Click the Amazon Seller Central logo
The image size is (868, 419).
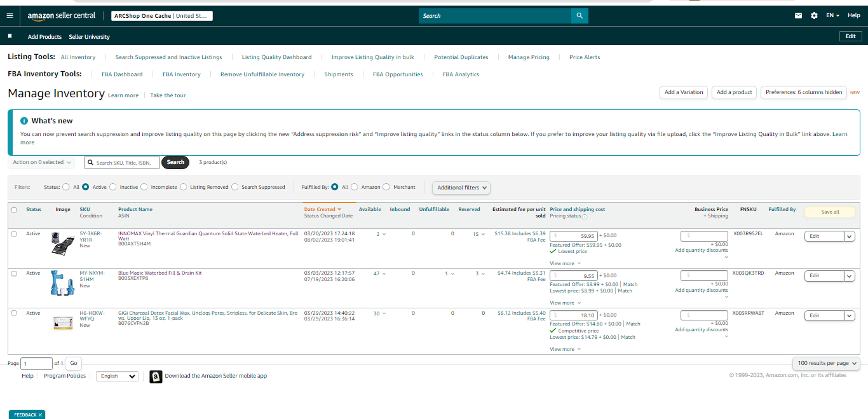pos(62,15)
